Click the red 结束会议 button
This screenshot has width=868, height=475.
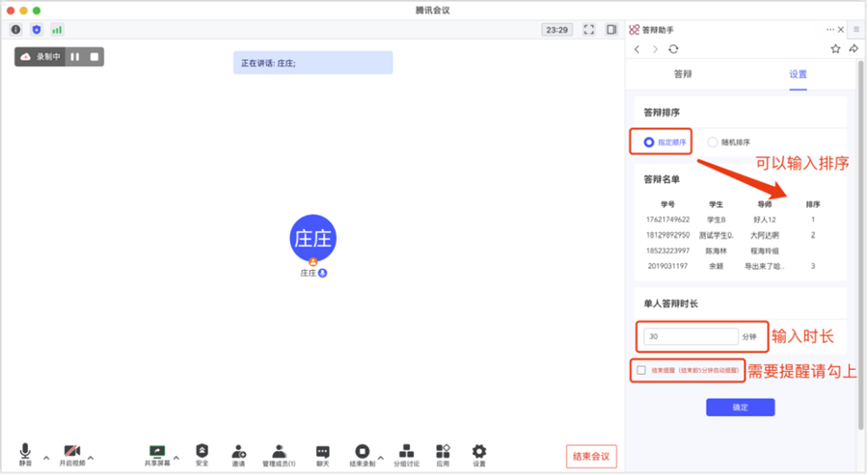(591, 456)
